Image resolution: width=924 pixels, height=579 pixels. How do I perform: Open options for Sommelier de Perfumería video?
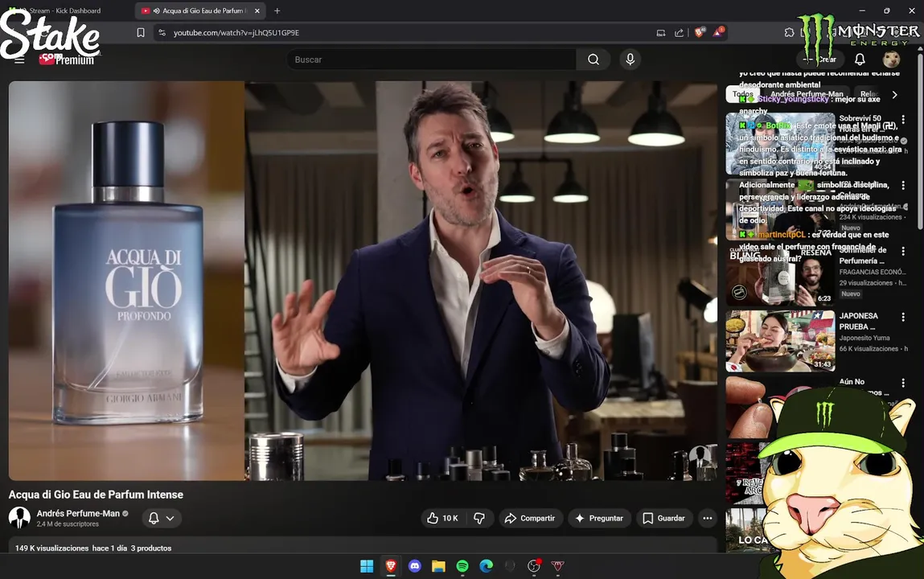coord(903,251)
